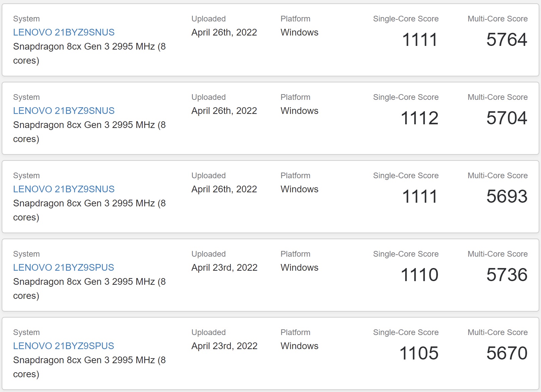Image resolution: width=541 pixels, height=392 pixels.
Task: Click the single-core score 1112
Action: coord(419,118)
